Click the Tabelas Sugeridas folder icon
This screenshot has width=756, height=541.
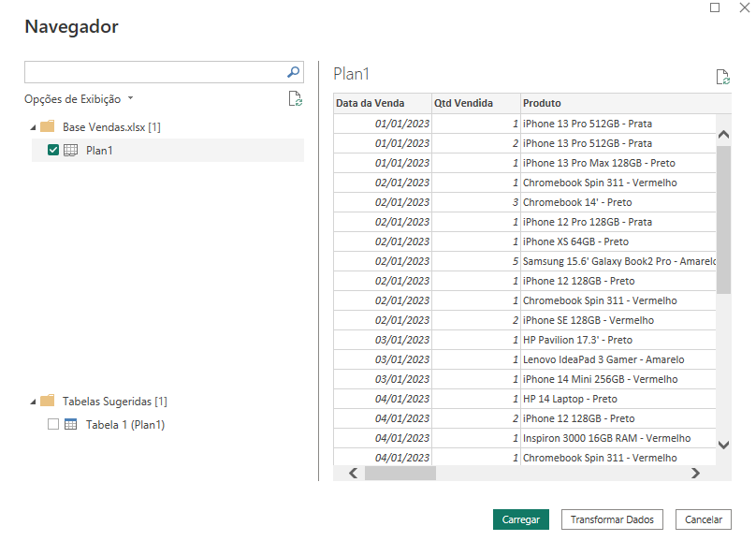point(47,401)
